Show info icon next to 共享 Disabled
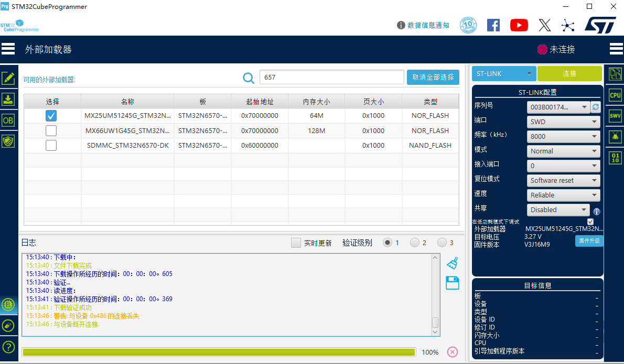The height and width of the screenshot is (364, 624). point(597,212)
